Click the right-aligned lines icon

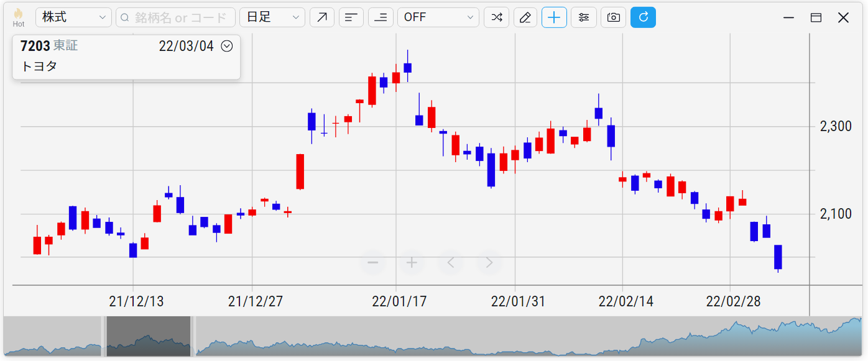[381, 17]
